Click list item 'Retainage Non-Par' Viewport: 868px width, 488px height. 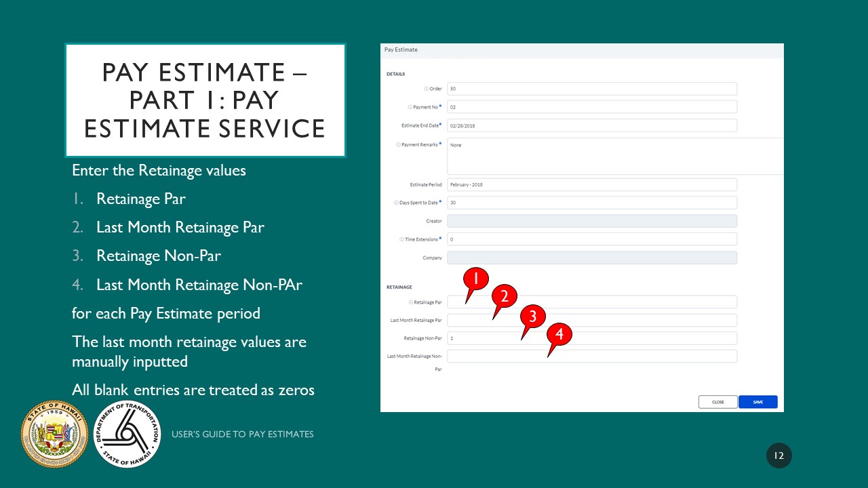pos(159,256)
